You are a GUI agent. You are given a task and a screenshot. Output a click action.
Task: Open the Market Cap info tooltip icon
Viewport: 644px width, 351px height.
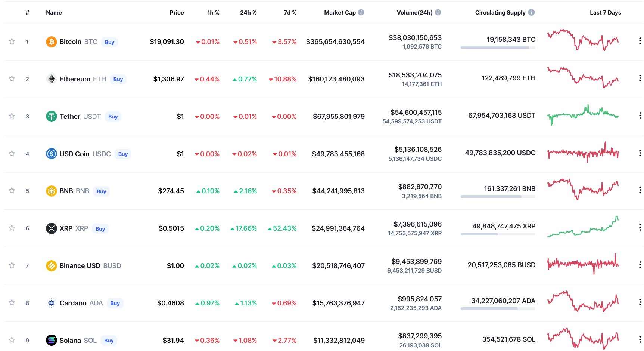coord(361,12)
